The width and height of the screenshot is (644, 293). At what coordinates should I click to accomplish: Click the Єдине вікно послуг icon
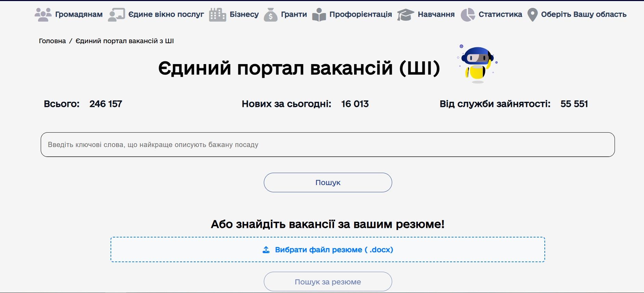tap(116, 14)
